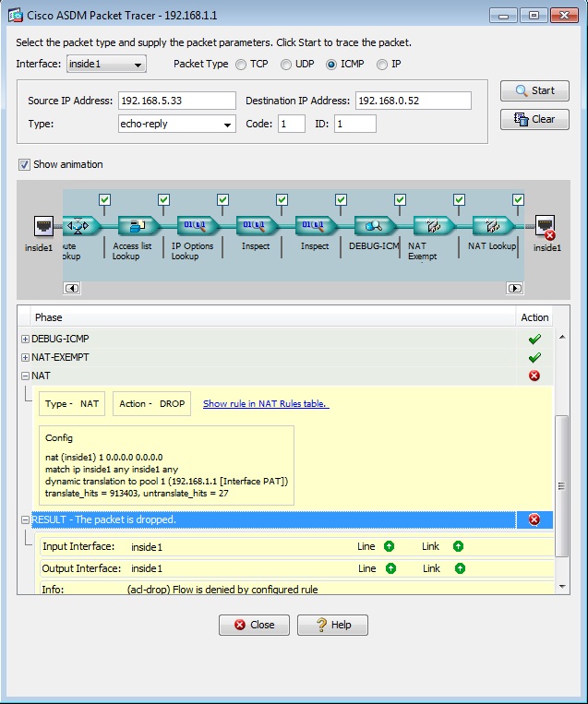This screenshot has width=588, height=704.
Task: Click the Cisco ASDM title bar icon
Action: 16,16
